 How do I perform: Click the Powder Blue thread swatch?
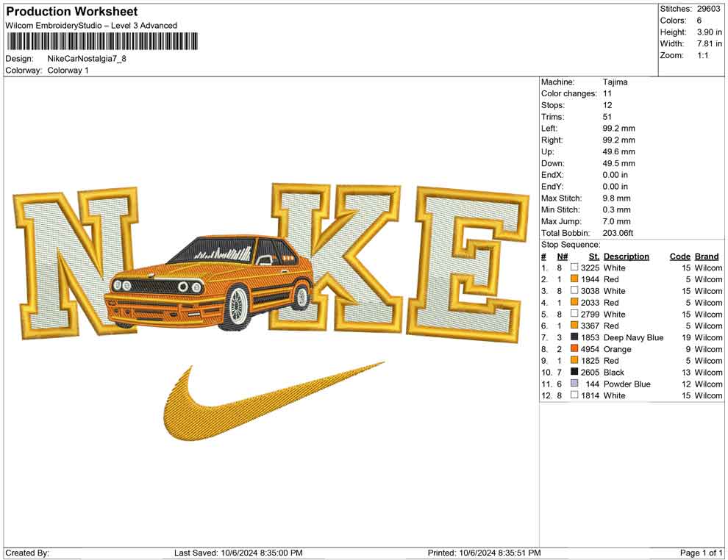click(574, 383)
